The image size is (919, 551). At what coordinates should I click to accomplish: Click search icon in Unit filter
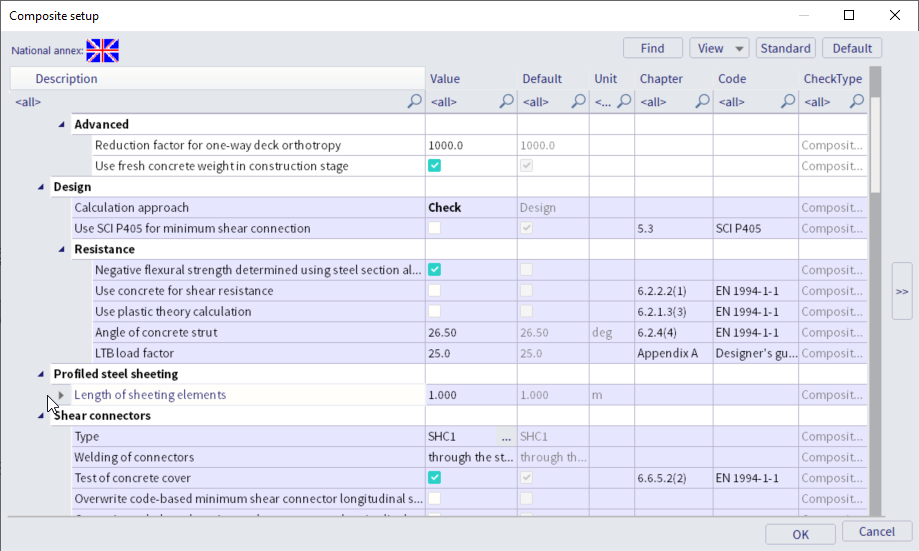(624, 101)
